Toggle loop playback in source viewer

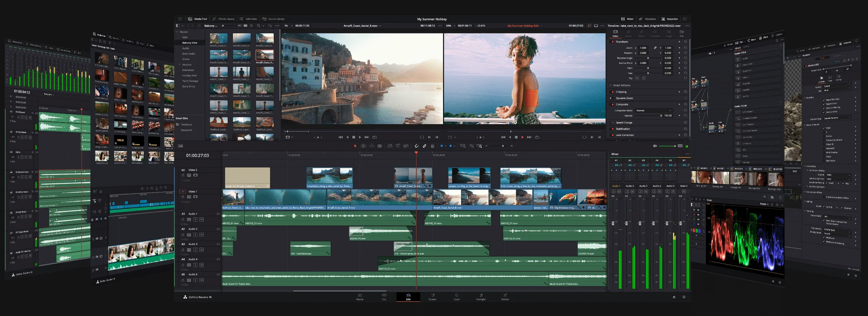click(x=374, y=137)
